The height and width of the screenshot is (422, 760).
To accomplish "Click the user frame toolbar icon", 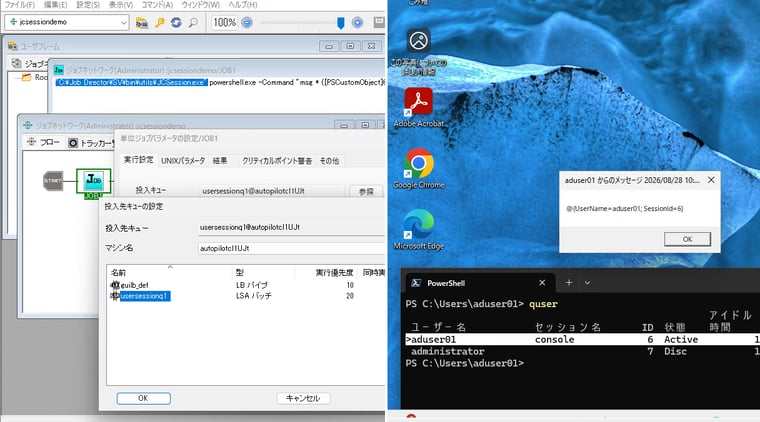I will [x=142, y=23].
